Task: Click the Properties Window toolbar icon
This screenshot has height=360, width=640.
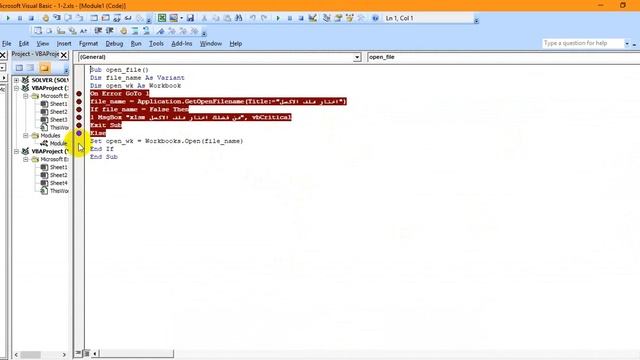Action: click(338, 18)
